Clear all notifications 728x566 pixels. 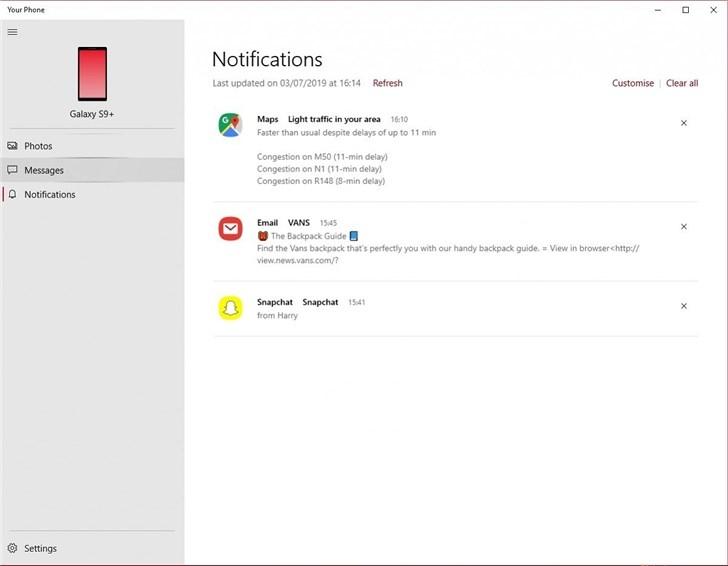[x=682, y=83]
